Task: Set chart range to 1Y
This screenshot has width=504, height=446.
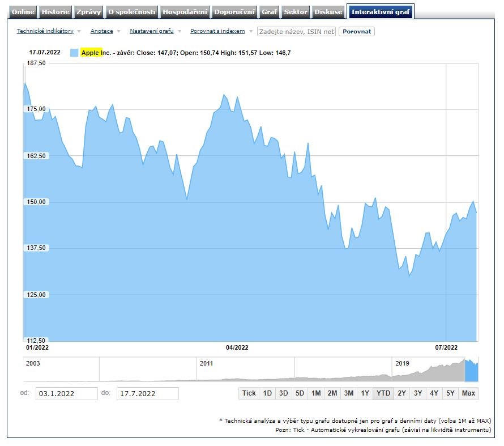Action: (x=365, y=393)
